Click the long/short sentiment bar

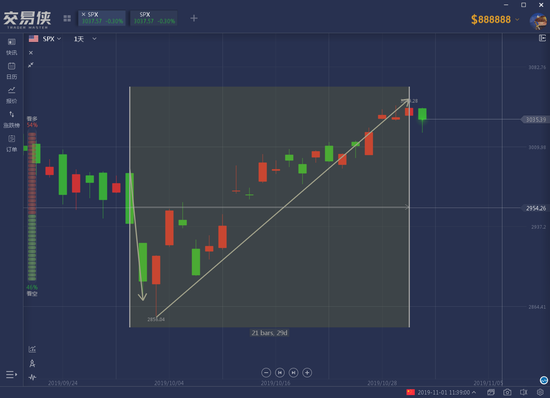[32, 206]
